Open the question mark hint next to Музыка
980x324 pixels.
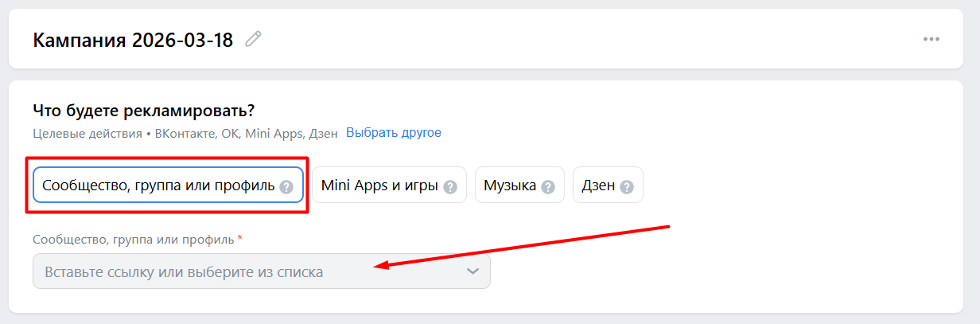[547, 187]
